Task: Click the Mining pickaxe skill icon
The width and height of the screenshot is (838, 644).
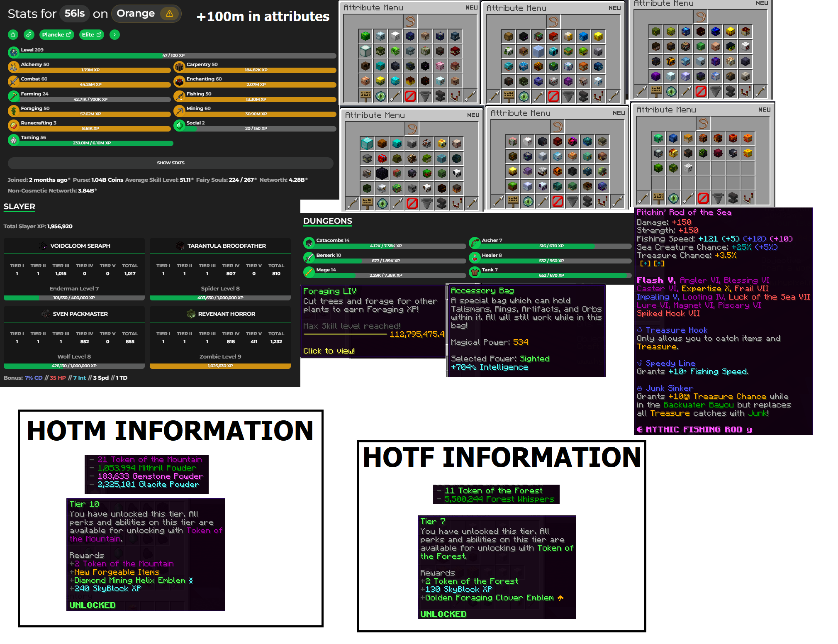Action: pos(179,110)
